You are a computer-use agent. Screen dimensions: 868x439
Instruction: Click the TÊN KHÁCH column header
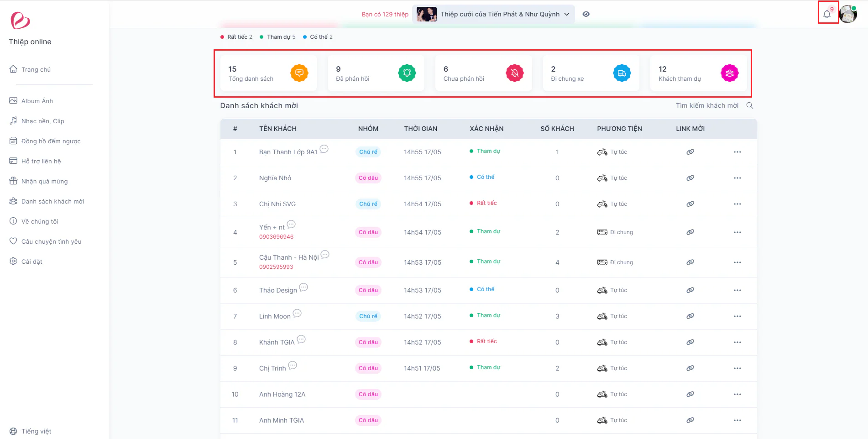pyautogui.click(x=278, y=129)
